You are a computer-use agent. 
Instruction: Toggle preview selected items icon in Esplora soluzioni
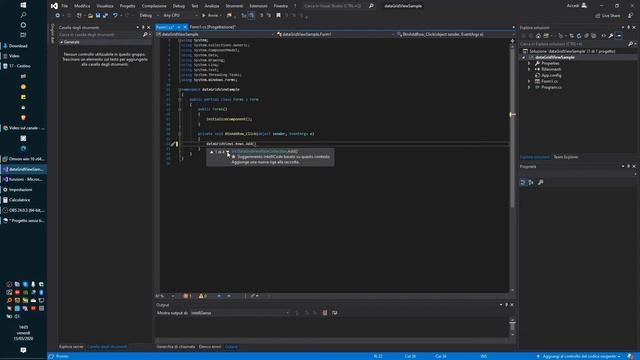(619, 36)
